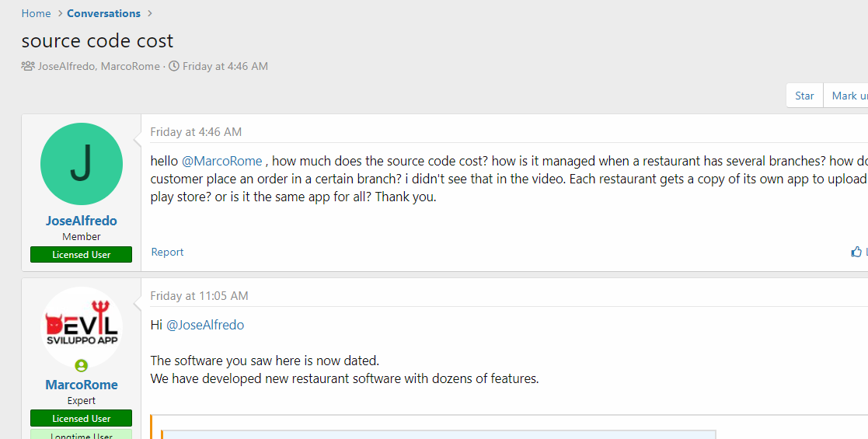
Task: View MarcoRome's profile from username below avatar
Action: pyautogui.click(x=82, y=385)
